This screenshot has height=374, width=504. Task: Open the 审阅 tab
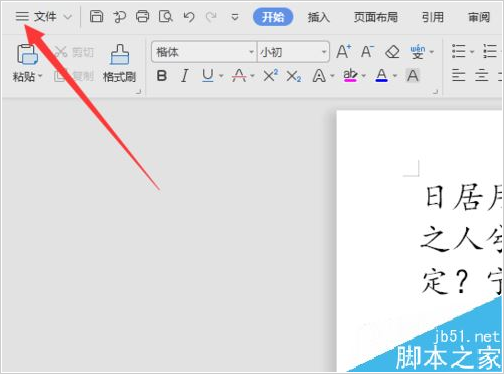479,17
